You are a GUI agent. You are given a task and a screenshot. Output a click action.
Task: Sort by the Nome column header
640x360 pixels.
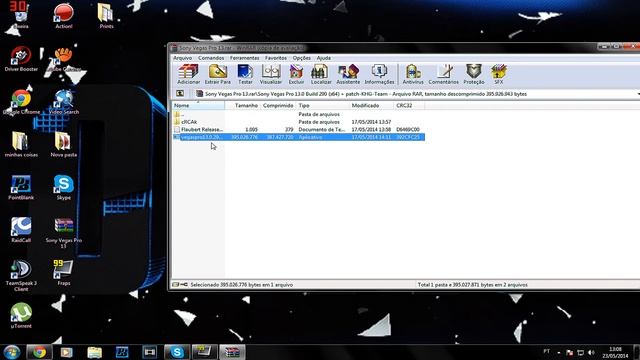click(x=198, y=105)
